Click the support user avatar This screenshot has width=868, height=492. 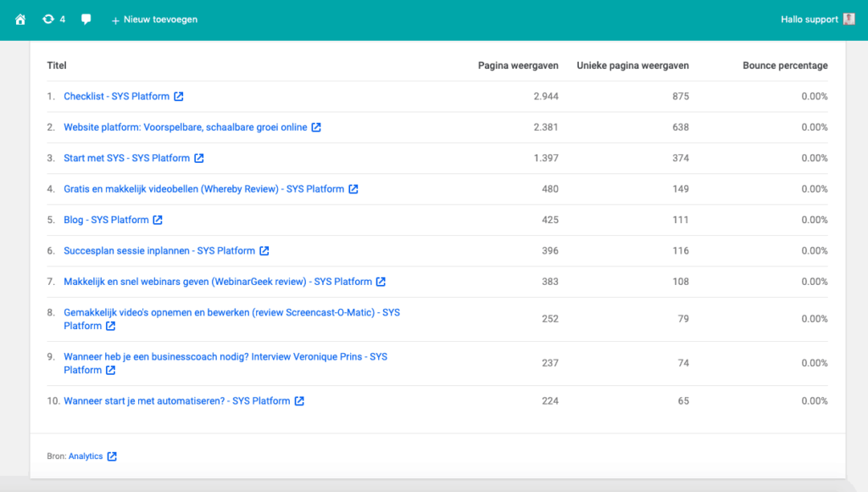coord(849,20)
